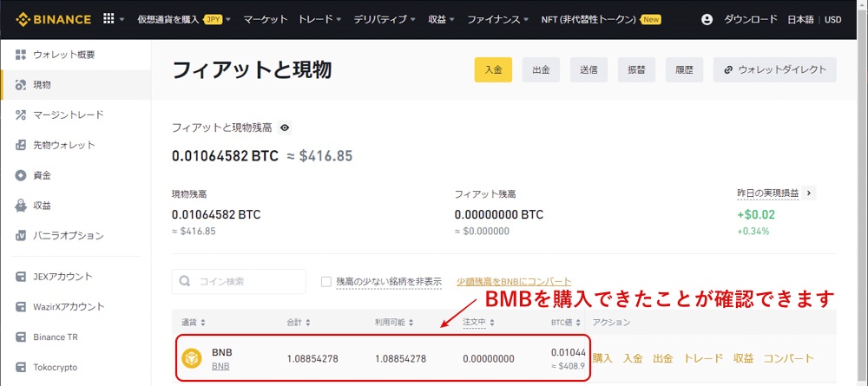The height and width of the screenshot is (386, 868).
Task: Open 仮想通貨を購入 JPY dropdown
Action: point(184,19)
